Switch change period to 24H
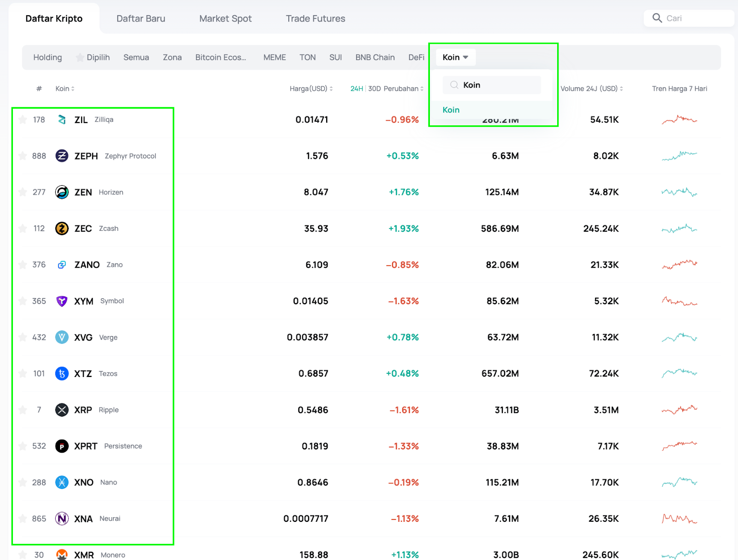This screenshot has height=560, width=738. tap(357, 88)
